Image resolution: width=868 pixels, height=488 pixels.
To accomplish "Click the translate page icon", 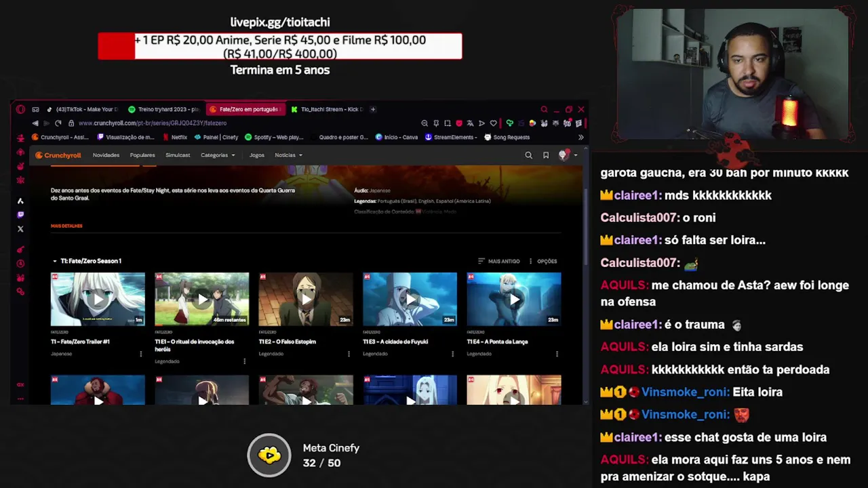I will (x=470, y=123).
